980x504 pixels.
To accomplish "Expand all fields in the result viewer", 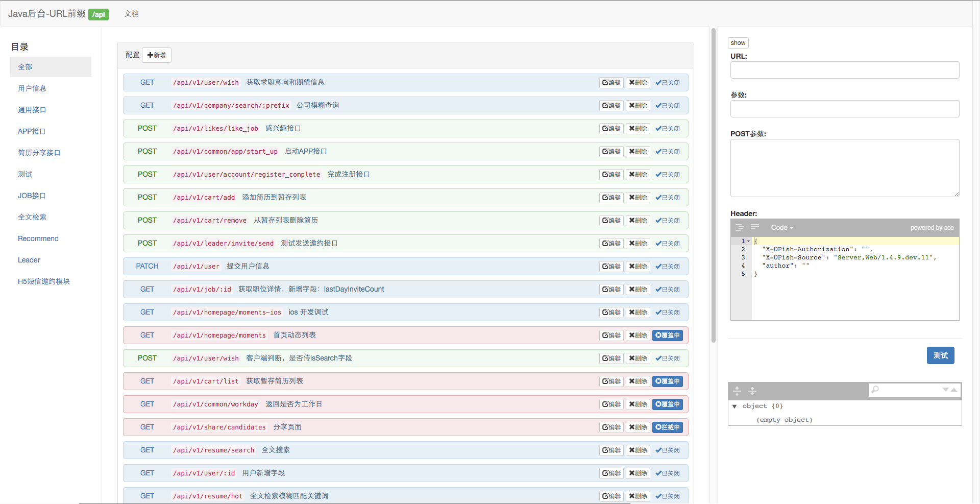I will [737, 391].
